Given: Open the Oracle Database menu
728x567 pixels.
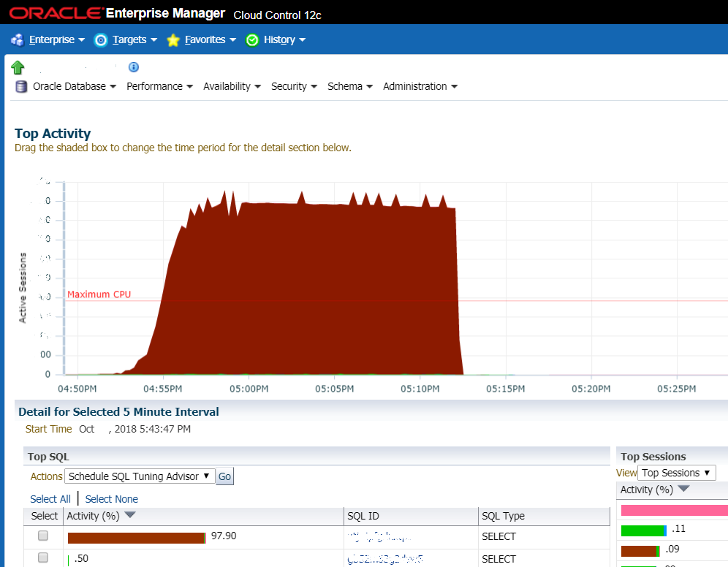Looking at the screenshot, I should point(75,86).
